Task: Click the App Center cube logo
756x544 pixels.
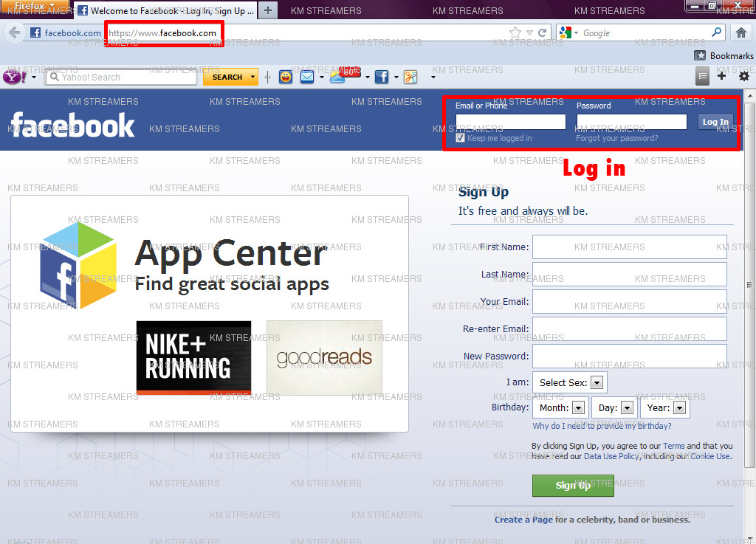Action: (78, 266)
